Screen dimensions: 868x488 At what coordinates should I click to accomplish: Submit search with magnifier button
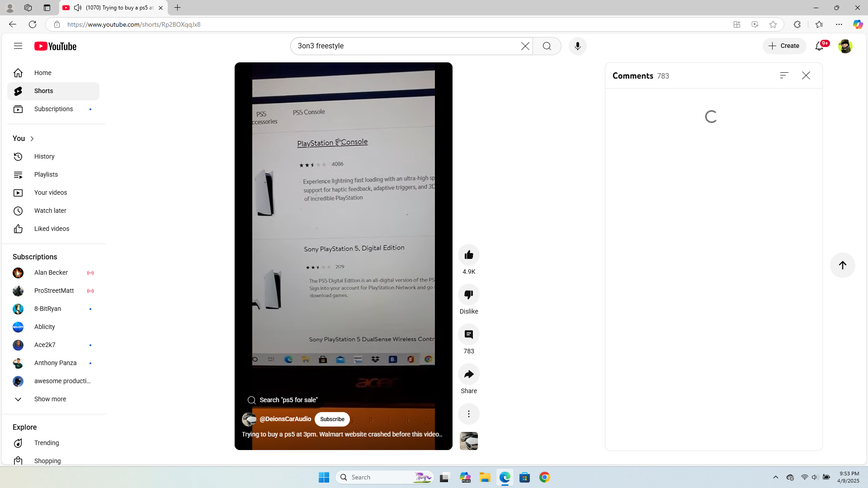click(547, 46)
